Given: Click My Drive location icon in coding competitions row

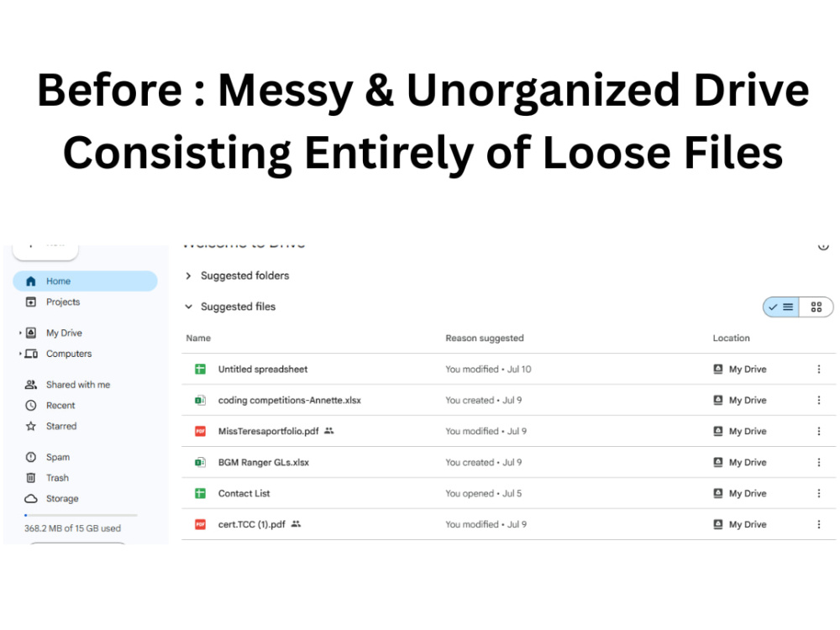Looking at the screenshot, I should click(718, 401).
